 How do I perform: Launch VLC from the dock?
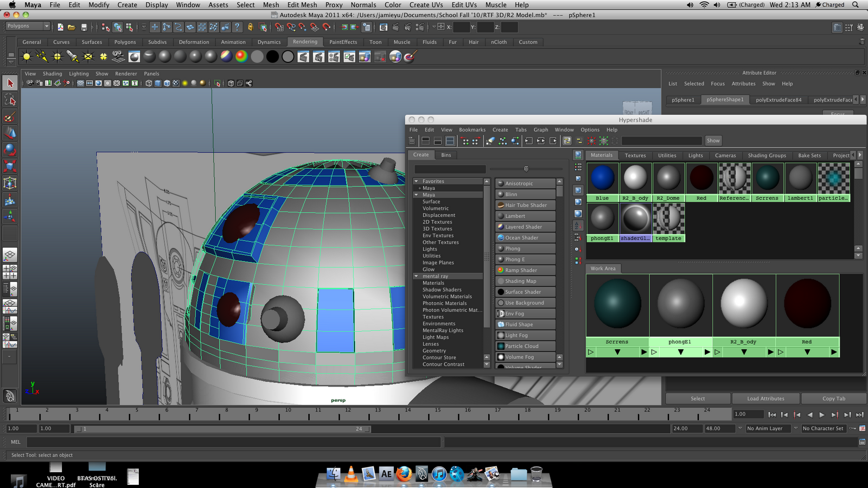351,474
